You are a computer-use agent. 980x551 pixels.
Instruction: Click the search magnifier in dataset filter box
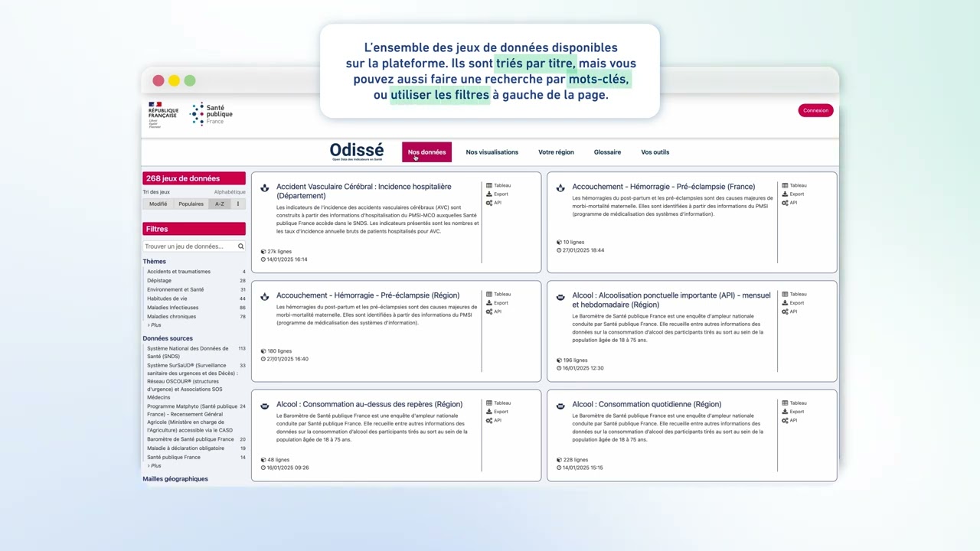(x=240, y=246)
